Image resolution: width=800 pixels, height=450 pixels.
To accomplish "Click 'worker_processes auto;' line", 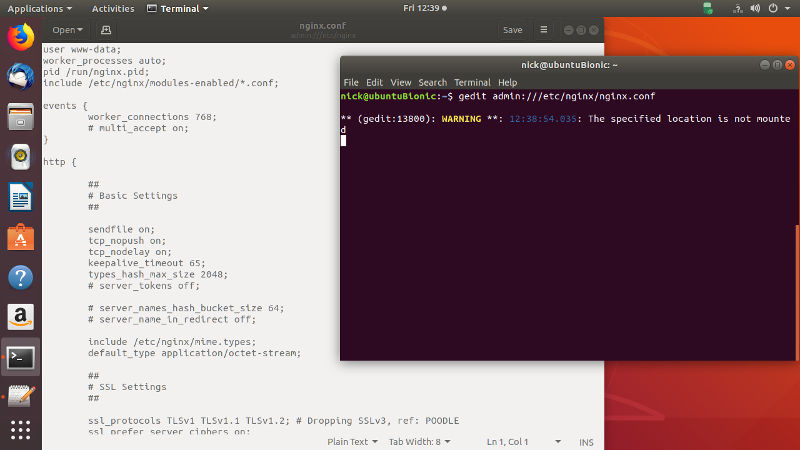I will coord(104,61).
